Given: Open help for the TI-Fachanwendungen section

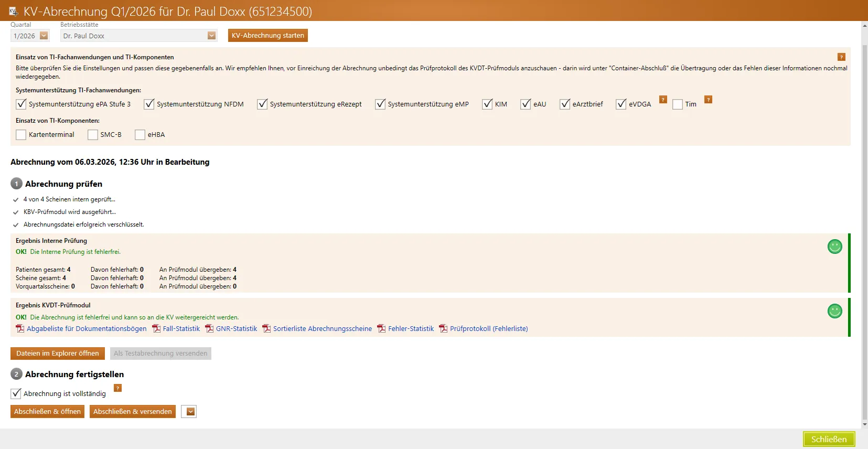Looking at the screenshot, I should tap(841, 57).
